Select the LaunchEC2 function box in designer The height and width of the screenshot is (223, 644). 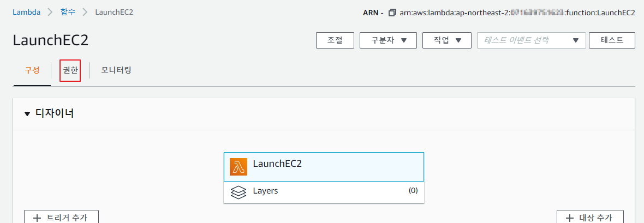click(324, 167)
